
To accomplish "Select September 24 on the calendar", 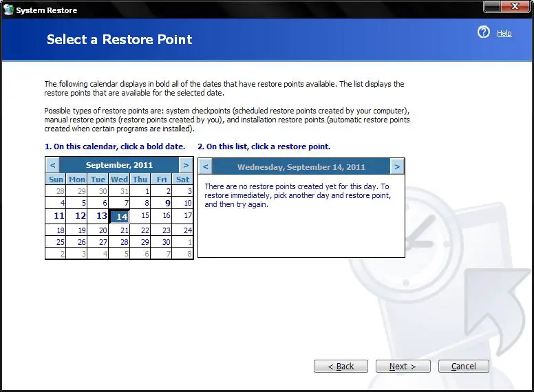I will (x=182, y=230).
